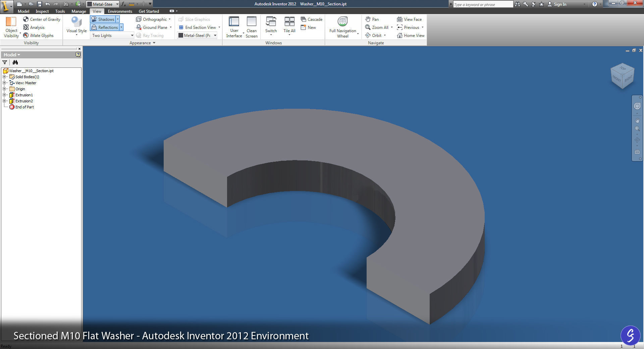The image size is (644, 349).
Task: Select the End of Part marker
Action: 22,107
